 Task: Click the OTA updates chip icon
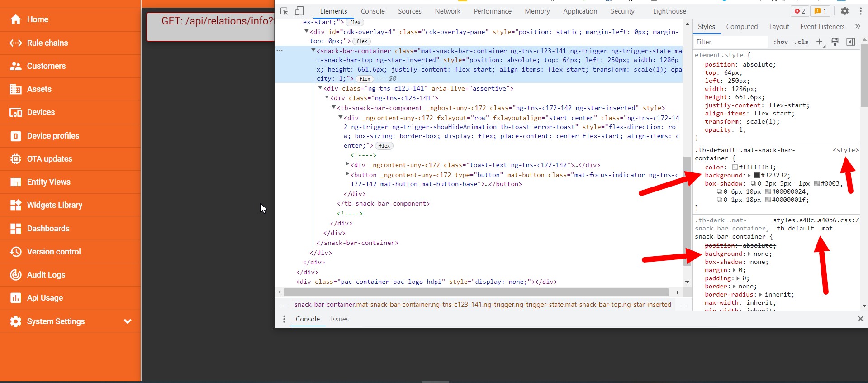pos(16,159)
